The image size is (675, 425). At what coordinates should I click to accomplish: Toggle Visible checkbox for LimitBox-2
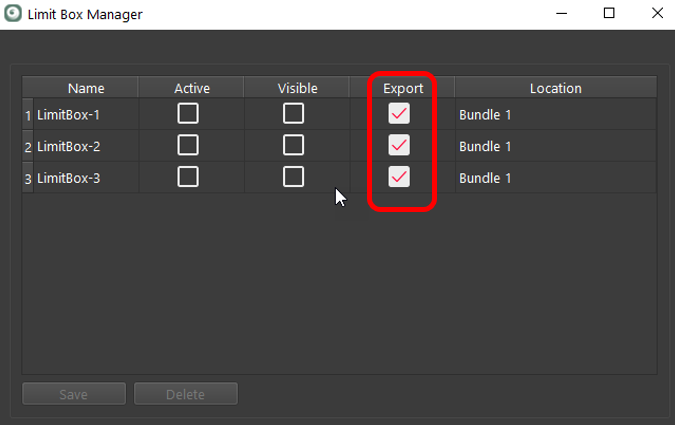point(293,146)
